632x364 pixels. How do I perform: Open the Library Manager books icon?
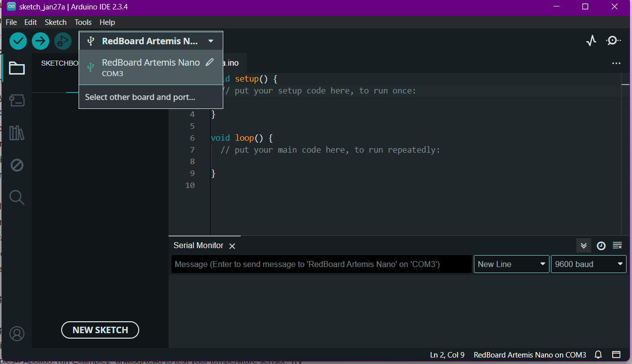point(17,133)
